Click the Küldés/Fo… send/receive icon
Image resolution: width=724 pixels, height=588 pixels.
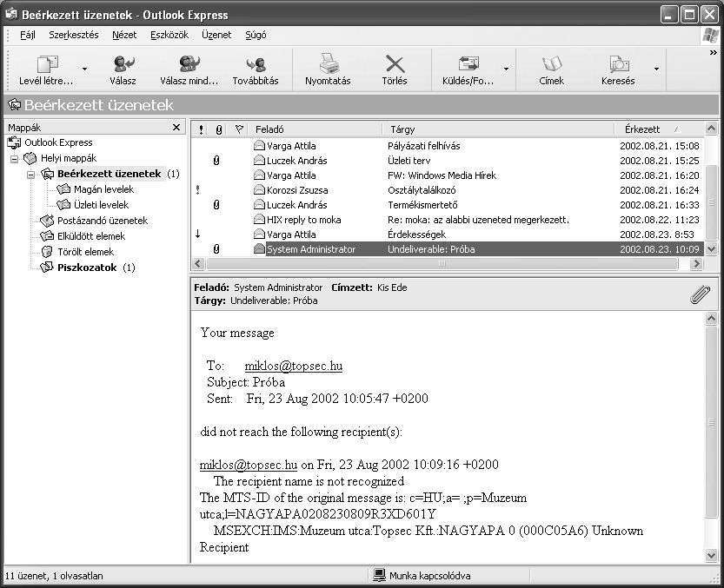(x=468, y=64)
